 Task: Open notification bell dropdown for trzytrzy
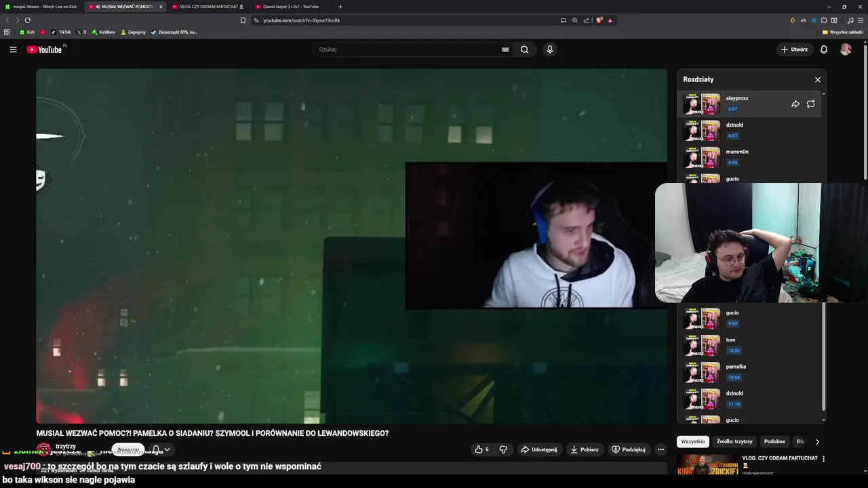point(161,449)
